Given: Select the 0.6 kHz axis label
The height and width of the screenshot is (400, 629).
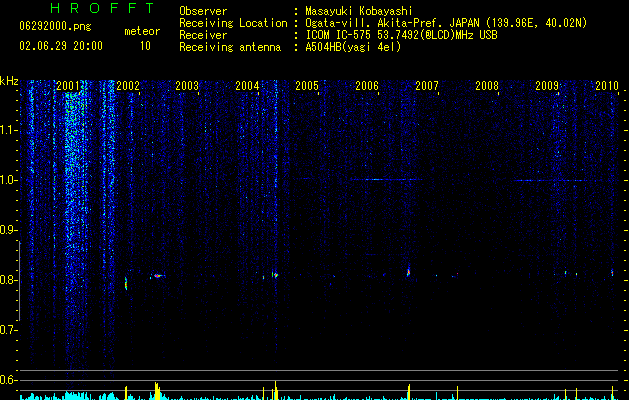Looking at the screenshot, I should 7,380.
